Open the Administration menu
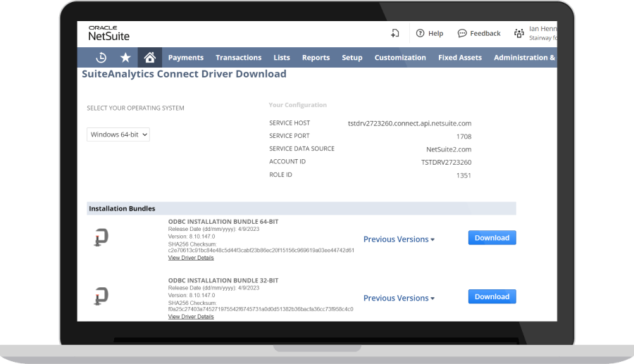The height and width of the screenshot is (364, 634). click(x=524, y=57)
